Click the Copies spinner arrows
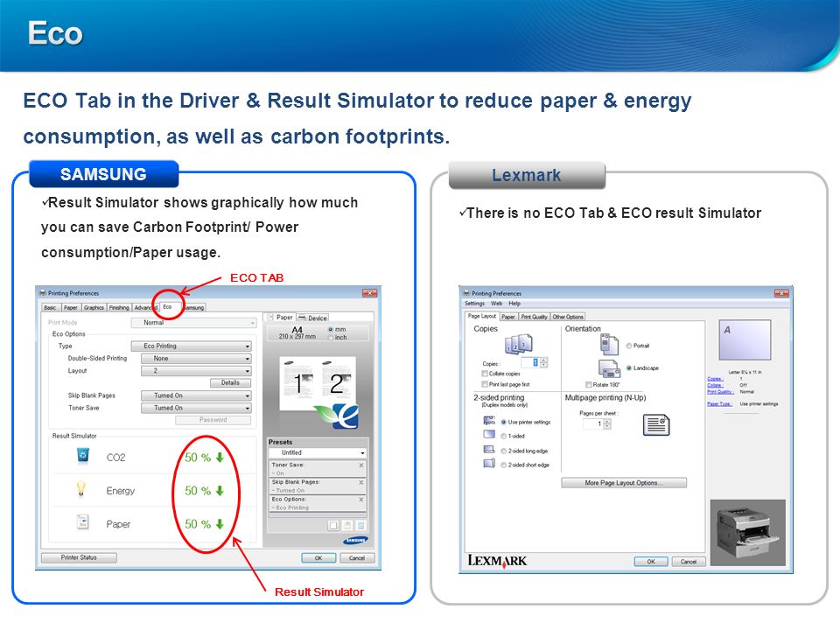The height and width of the screenshot is (630, 840). click(x=544, y=362)
